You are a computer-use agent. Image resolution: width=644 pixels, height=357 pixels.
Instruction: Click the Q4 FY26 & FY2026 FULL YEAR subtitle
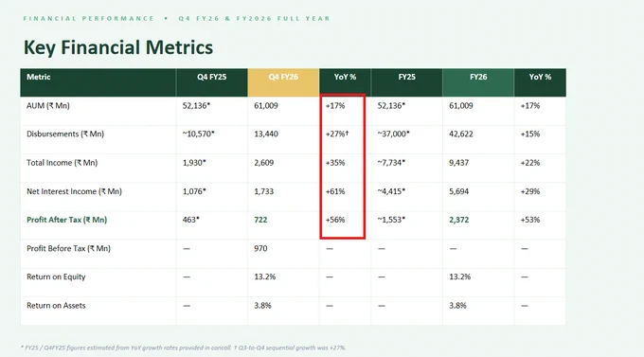[x=254, y=19]
